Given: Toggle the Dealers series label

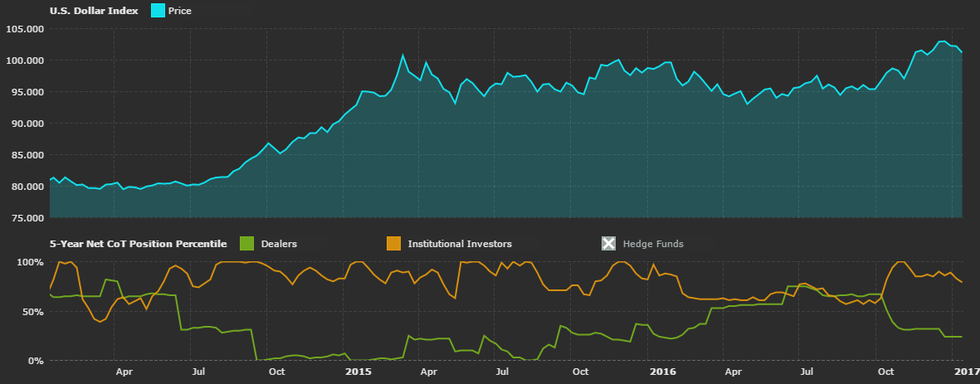Looking at the screenshot, I should pyautogui.click(x=279, y=244).
